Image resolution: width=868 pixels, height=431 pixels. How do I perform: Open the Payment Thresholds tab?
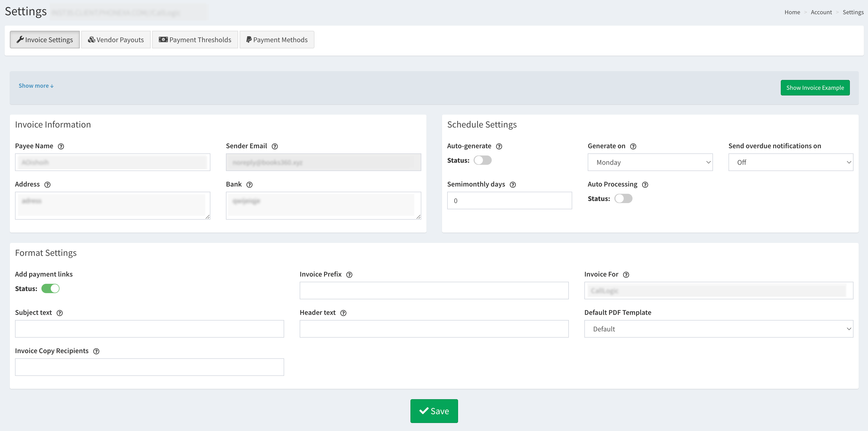click(195, 40)
